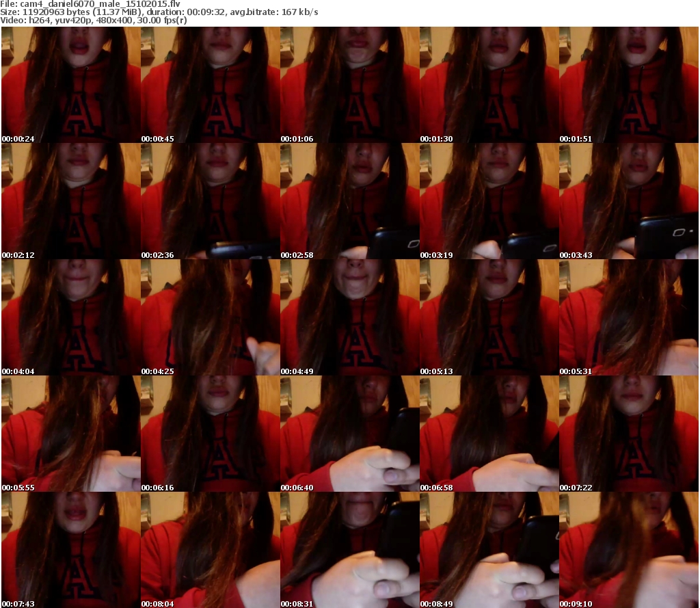Pick the 00:05:13 video frame

[x=489, y=317]
